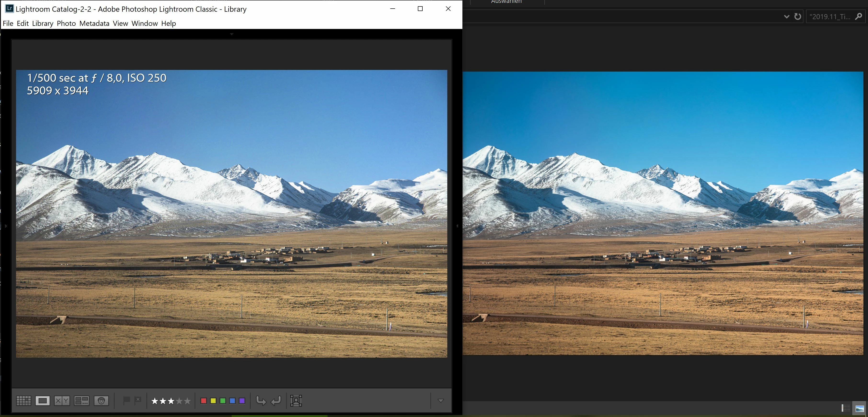The image size is (868, 417).
Task: Click the refresh icon beside path field
Action: (x=798, y=17)
